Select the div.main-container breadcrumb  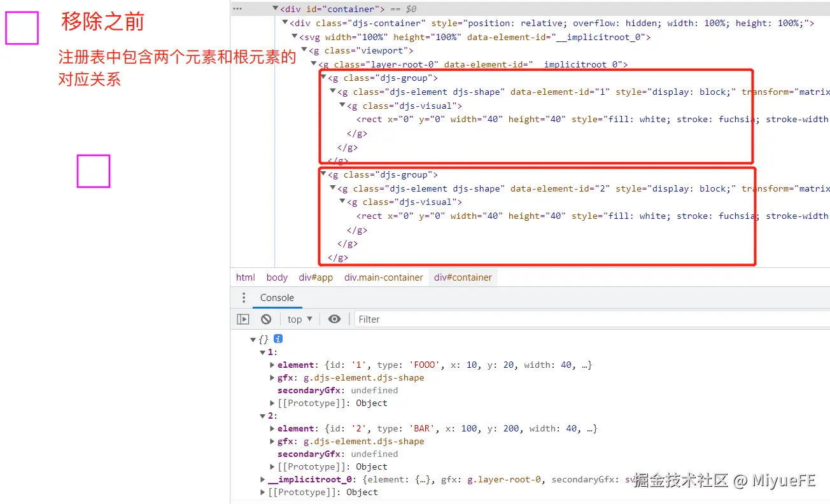384,277
